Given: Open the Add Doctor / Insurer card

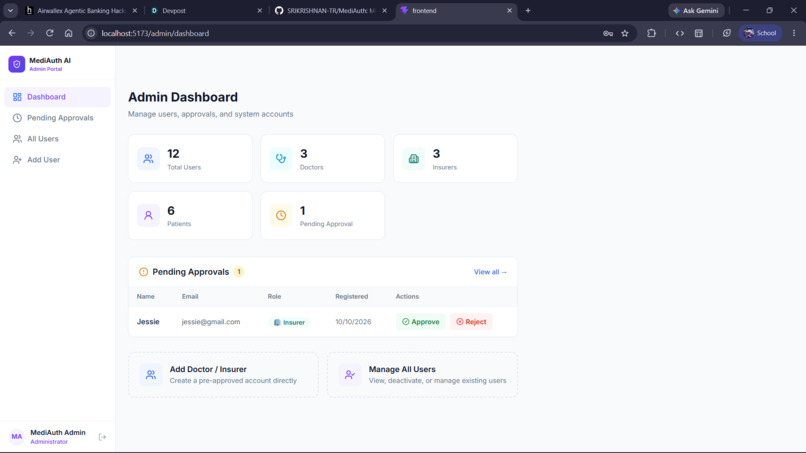Looking at the screenshot, I should pos(223,375).
